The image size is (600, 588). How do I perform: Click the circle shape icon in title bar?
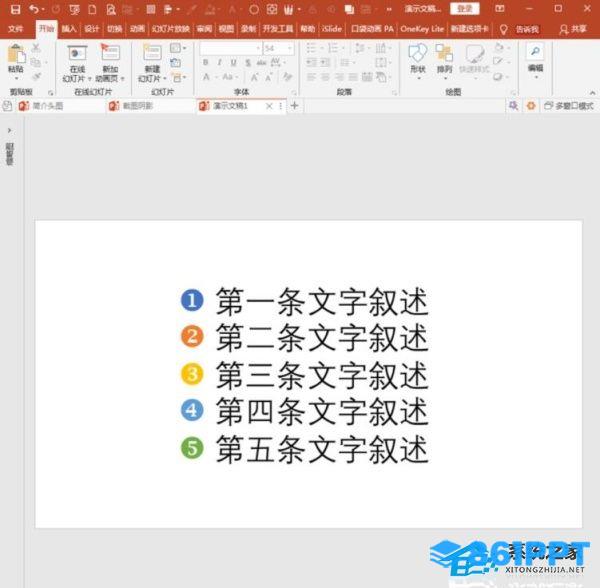click(x=254, y=10)
